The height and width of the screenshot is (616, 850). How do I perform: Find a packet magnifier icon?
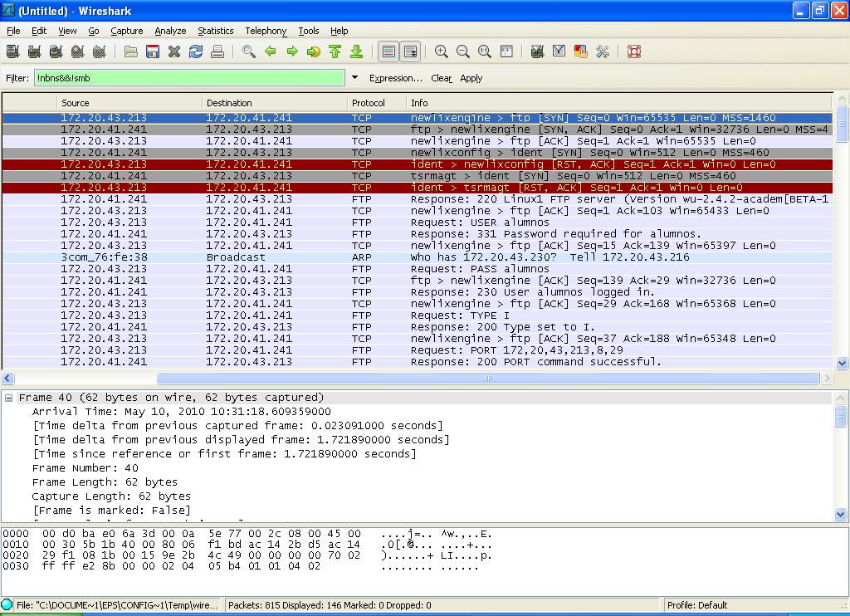(249, 51)
